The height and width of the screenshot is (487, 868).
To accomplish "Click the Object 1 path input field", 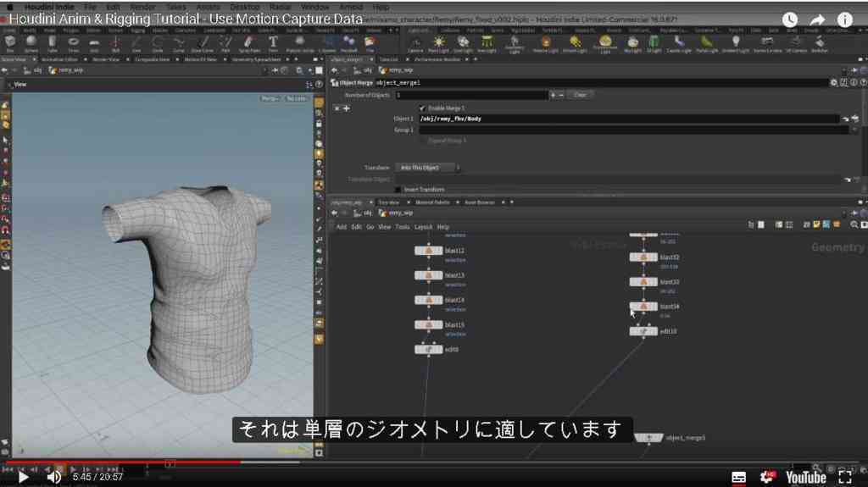I will tap(628, 119).
